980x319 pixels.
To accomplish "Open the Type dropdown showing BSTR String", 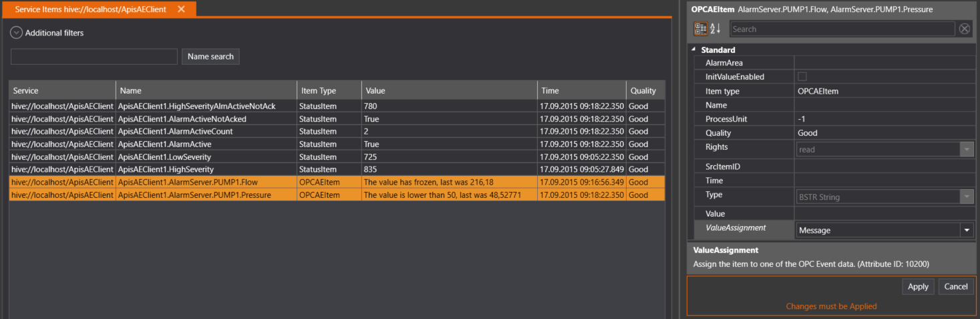I will pos(966,197).
